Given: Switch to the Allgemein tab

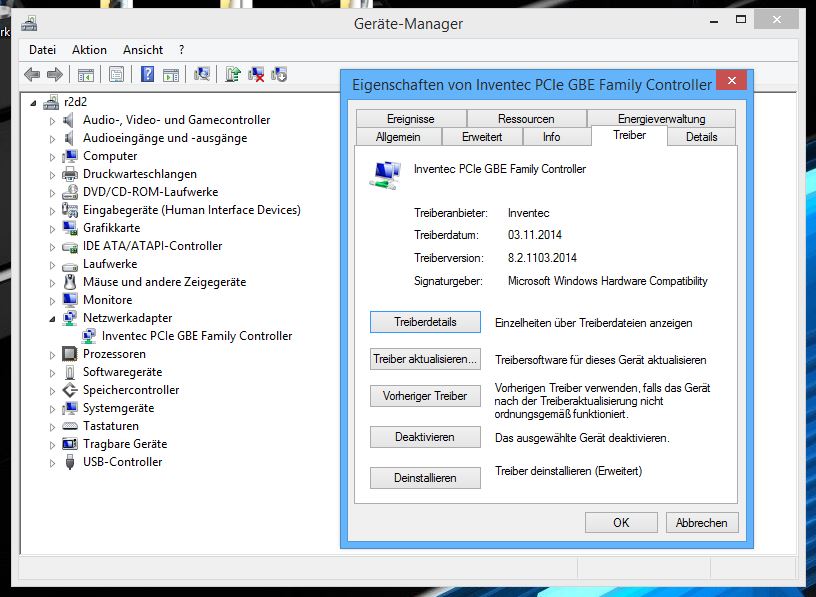Looking at the screenshot, I should 398,137.
